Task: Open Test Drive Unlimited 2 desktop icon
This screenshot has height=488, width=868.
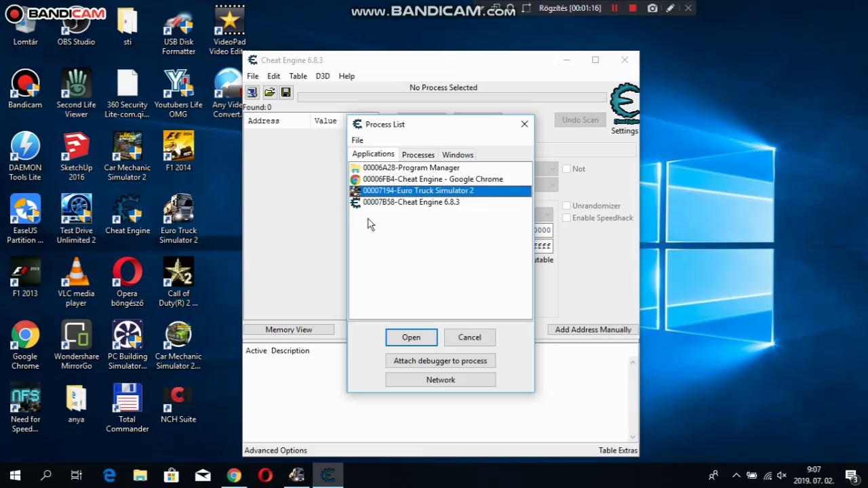Action: [x=76, y=220]
